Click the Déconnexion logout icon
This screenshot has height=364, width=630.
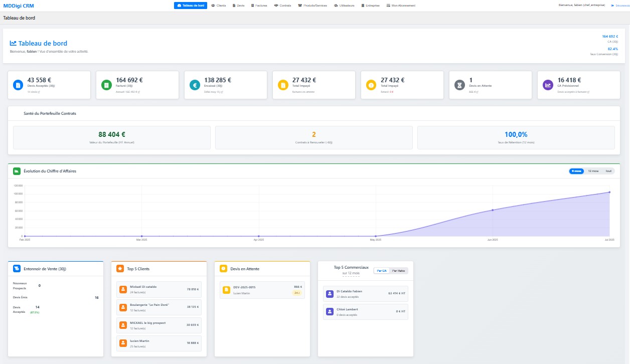612,6
